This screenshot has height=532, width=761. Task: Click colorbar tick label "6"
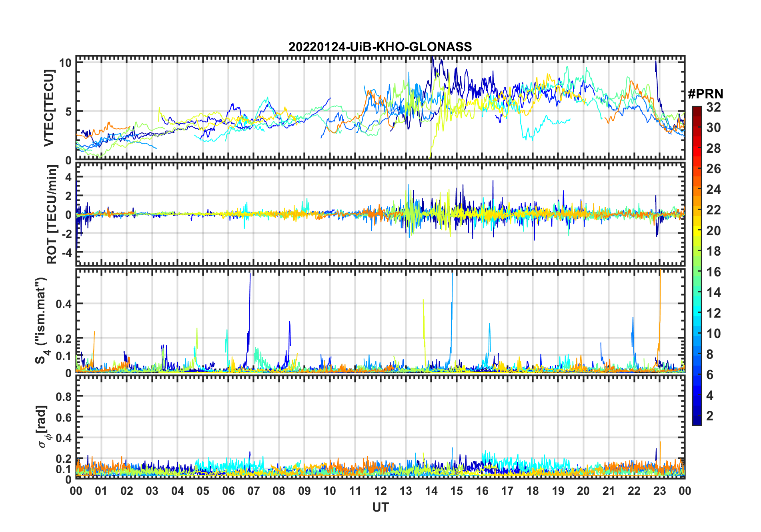[x=710, y=375]
